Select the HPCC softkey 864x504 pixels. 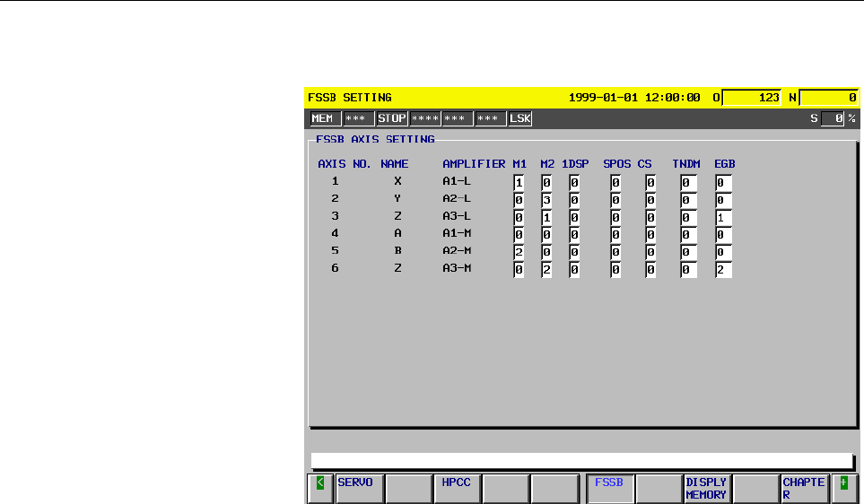pyautogui.click(x=458, y=489)
